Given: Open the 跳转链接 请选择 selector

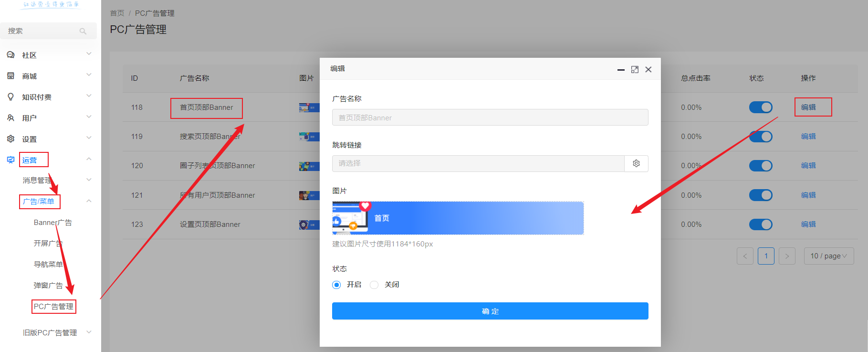Looking at the screenshot, I should (x=478, y=163).
